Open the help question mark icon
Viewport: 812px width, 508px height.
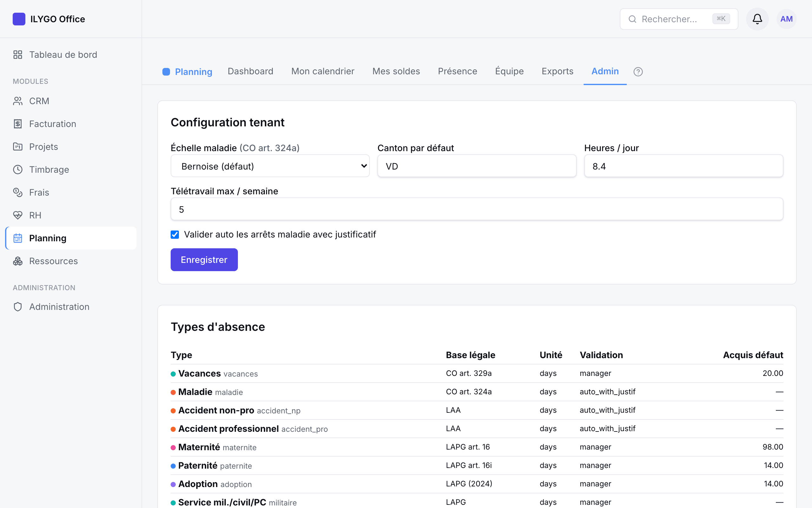point(638,71)
